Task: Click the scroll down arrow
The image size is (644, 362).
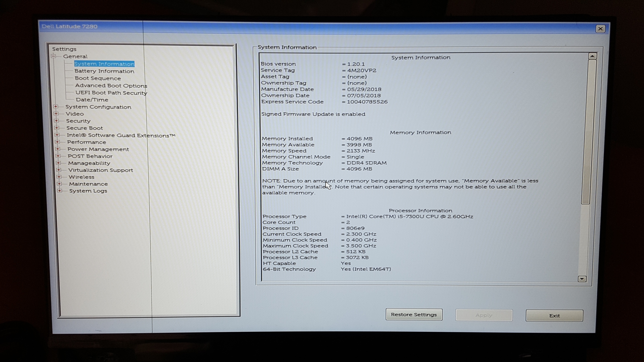Action: (582, 279)
